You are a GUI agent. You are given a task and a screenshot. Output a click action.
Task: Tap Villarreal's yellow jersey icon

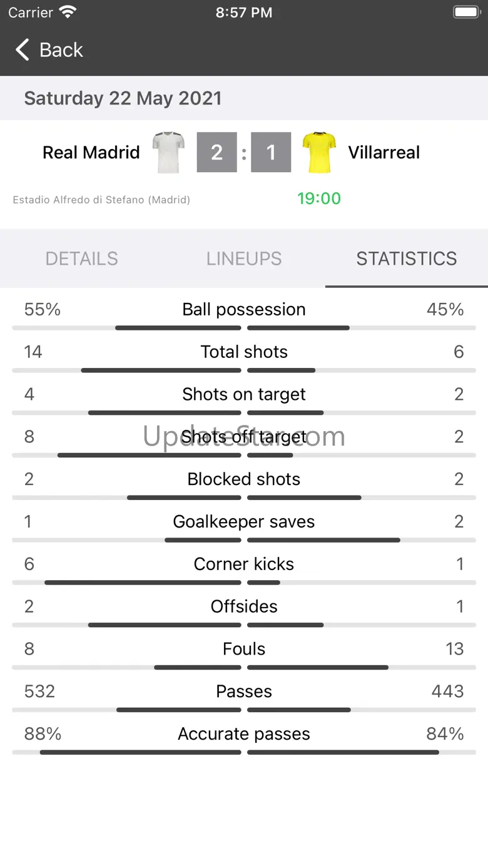[319, 152]
